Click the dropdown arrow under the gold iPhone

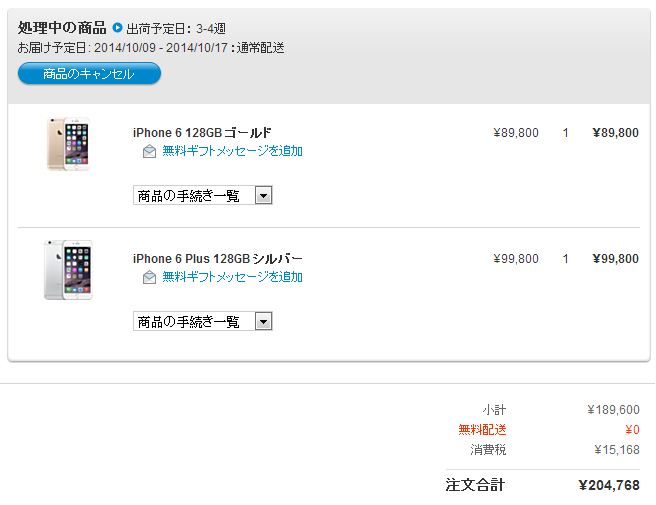(x=264, y=195)
